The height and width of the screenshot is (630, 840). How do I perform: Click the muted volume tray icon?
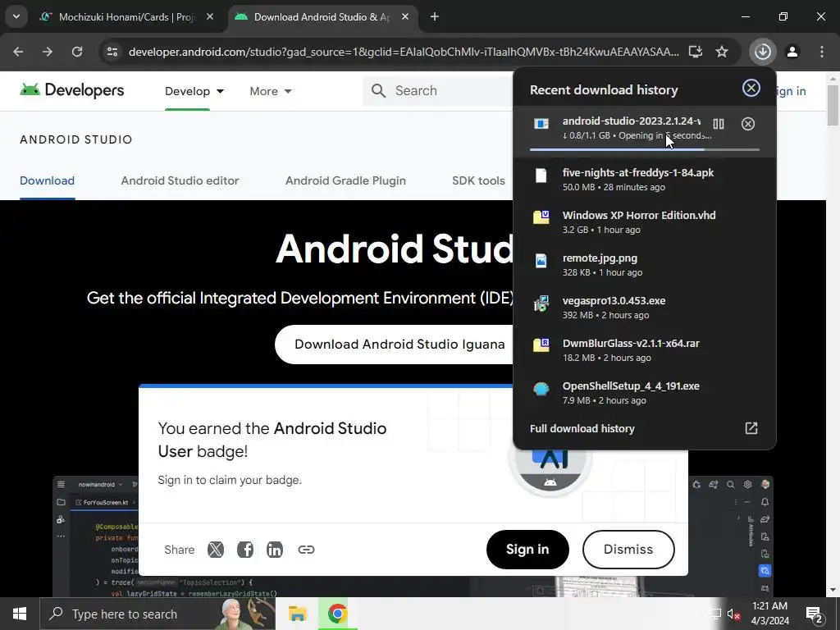click(733, 614)
